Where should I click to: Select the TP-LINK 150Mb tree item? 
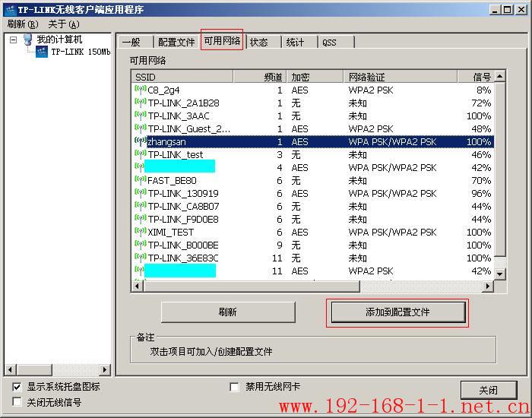81,52
